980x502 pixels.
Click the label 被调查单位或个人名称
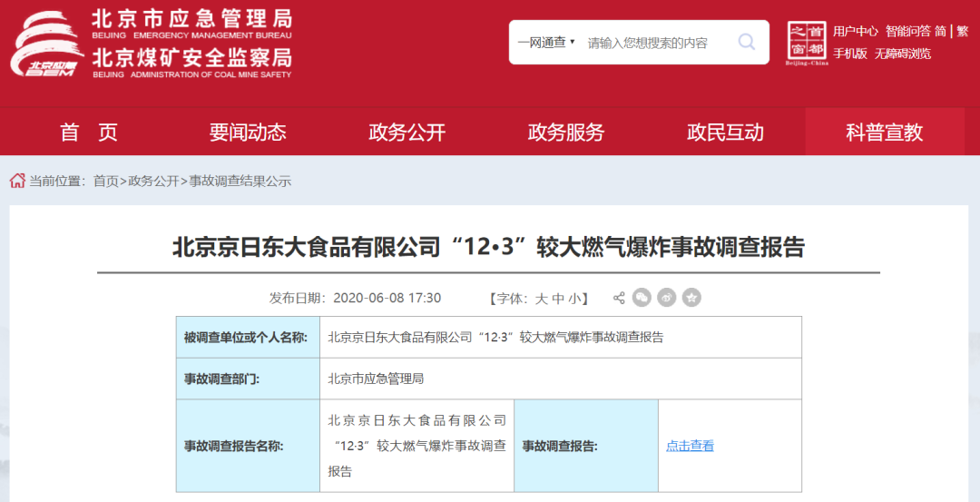246,338
